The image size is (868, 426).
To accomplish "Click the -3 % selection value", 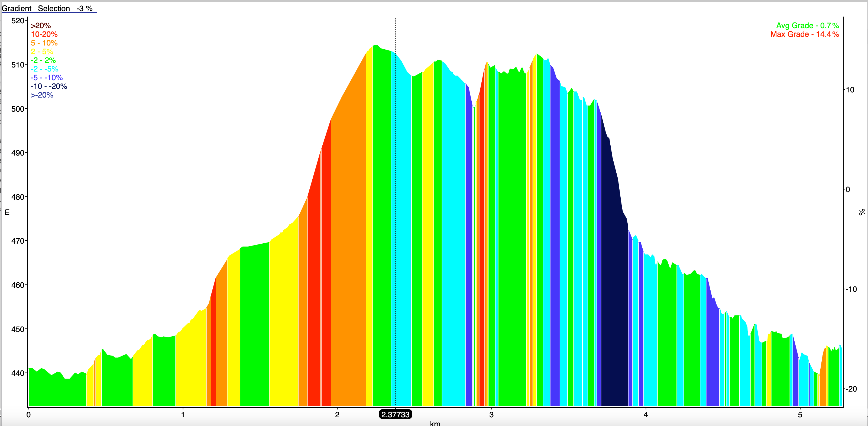I will [84, 8].
